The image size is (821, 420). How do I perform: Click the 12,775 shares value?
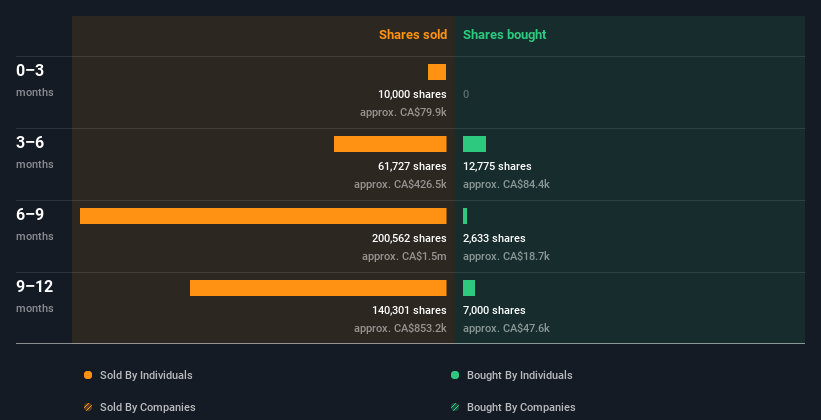click(497, 166)
